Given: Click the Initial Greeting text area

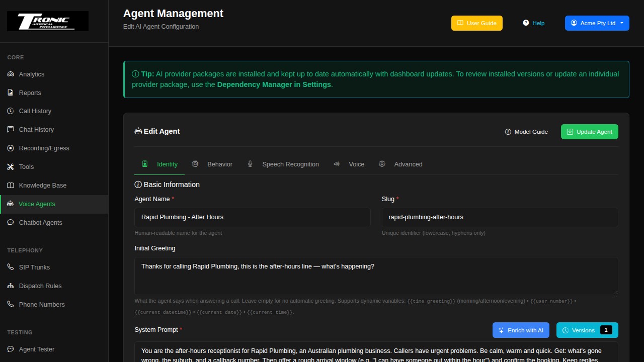Looking at the screenshot, I should tap(376, 276).
